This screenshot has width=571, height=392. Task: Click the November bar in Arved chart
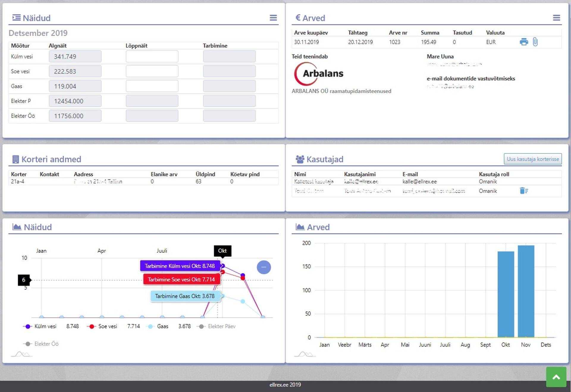[525, 291]
